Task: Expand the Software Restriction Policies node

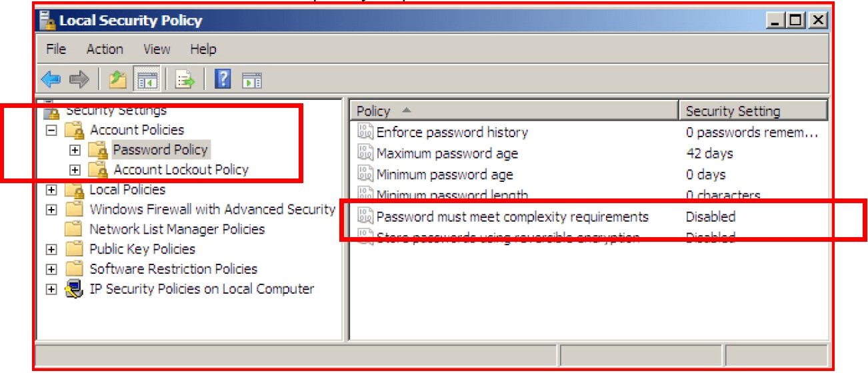Action: 51,269
